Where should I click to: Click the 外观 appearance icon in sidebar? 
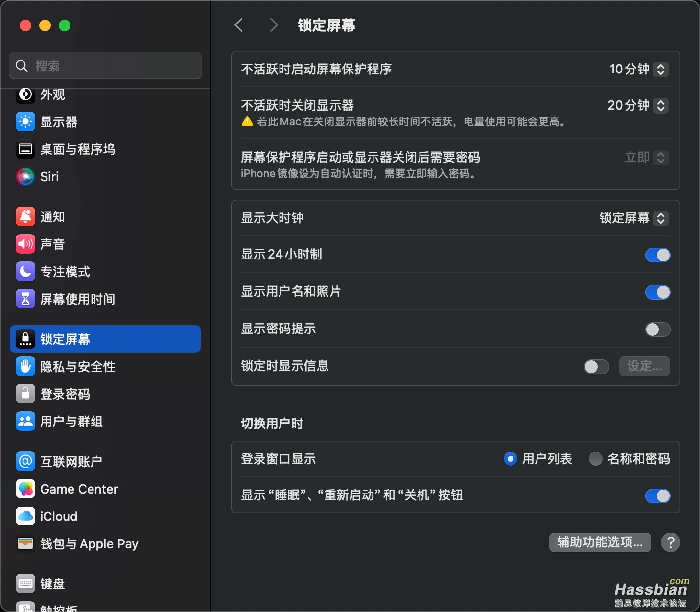pyautogui.click(x=25, y=94)
